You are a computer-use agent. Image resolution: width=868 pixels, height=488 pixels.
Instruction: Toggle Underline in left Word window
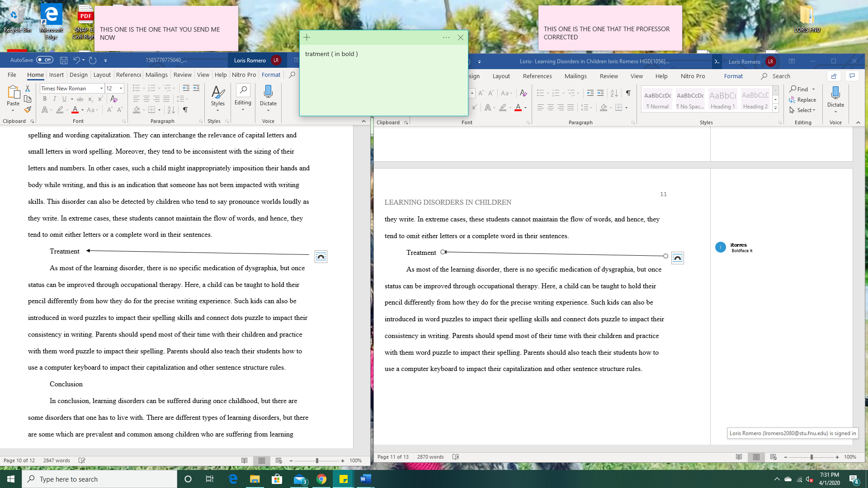click(x=65, y=99)
